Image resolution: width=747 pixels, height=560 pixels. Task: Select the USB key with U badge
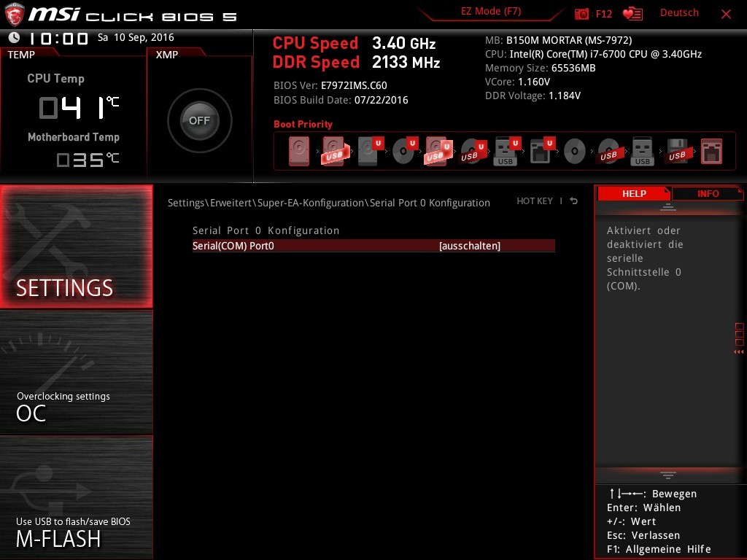point(507,152)
